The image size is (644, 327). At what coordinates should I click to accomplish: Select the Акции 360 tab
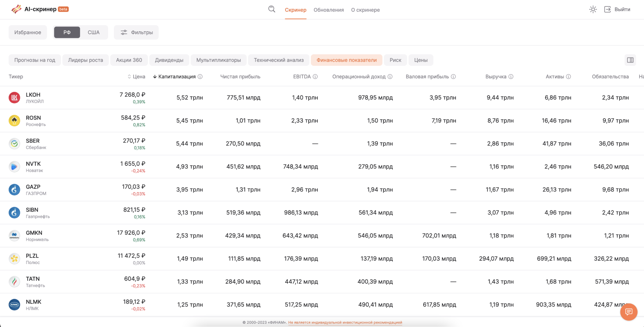pos(129,60)
